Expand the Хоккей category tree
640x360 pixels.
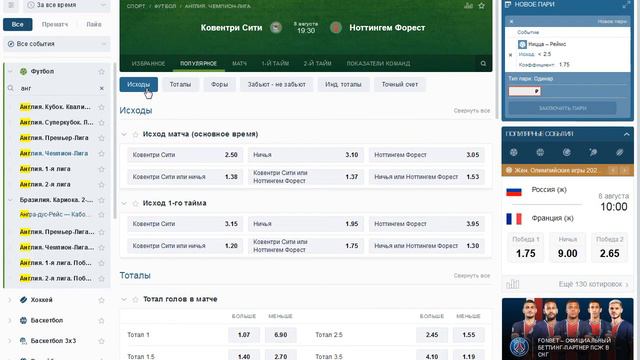[x=10, y=300]
